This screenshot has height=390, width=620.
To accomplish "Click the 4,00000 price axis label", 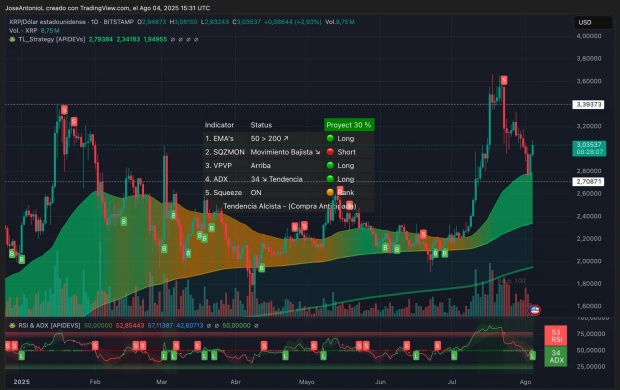I will [x=589, y=36].
